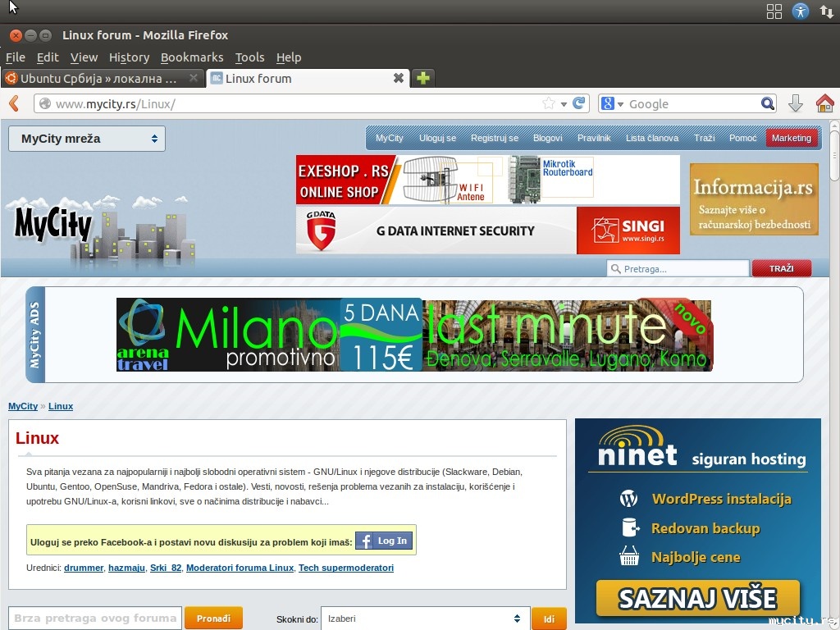Open a new tab with the plus button
Image resolution: width=840 pixels, height=630 pixels.
[x=422, y=78]
